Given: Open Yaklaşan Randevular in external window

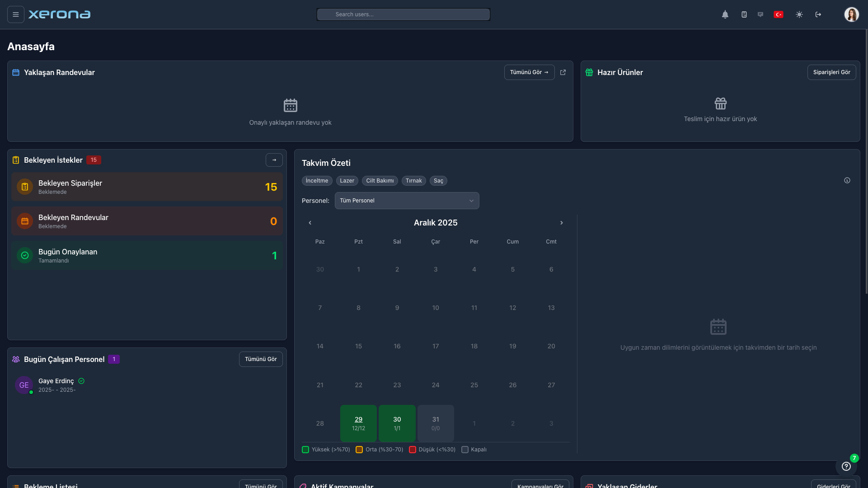Looking at the screenshot, I should [x=563, y=72].
